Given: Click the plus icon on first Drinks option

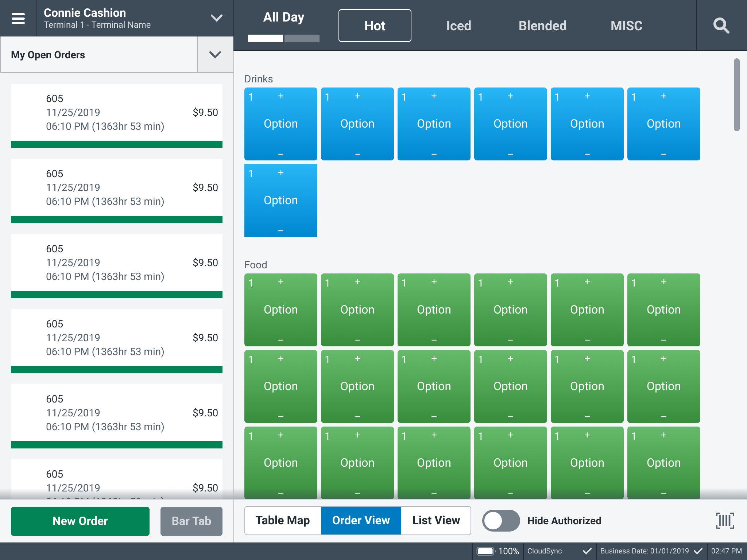Looking at the screenshot, I should click(281, 96).
